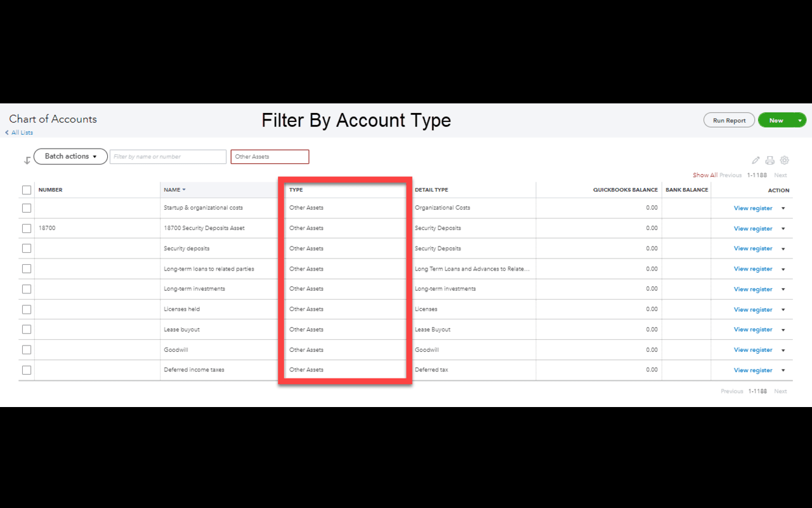Open the Other Assets account type filter

click(x=270, y=156)
